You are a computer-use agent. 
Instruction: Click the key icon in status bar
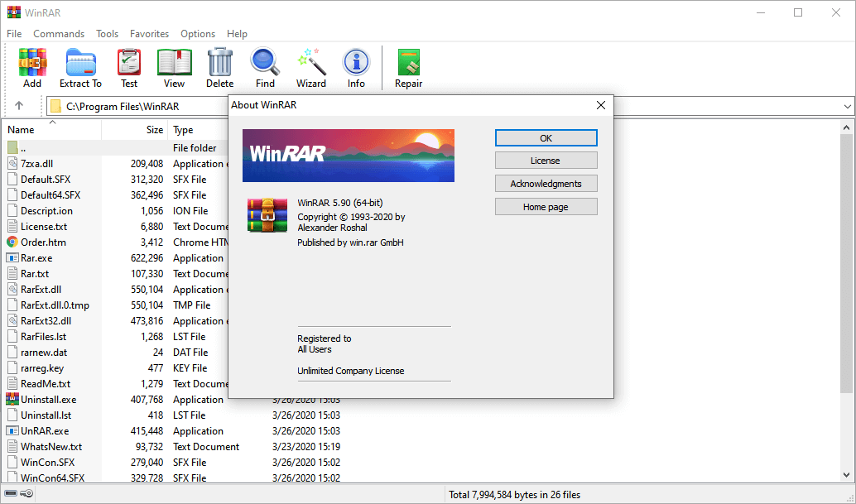pyautogui.click(x=26, y=494)
